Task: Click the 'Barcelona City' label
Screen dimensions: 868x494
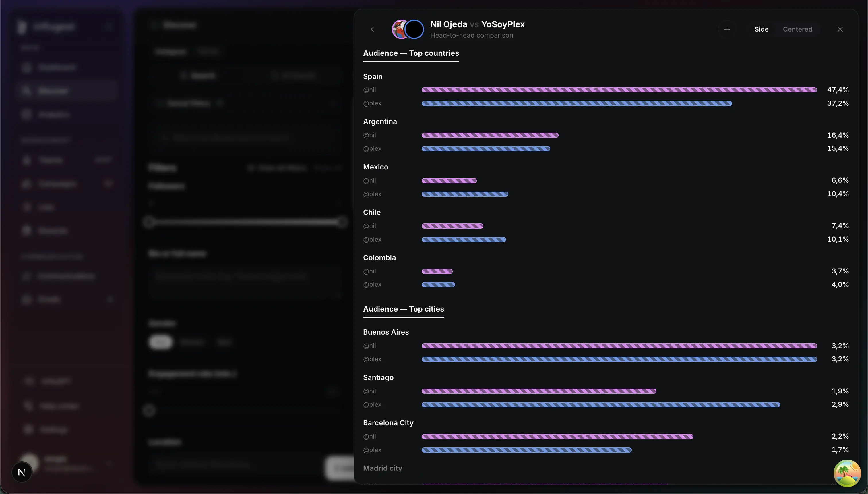Action: coord(388,423)
